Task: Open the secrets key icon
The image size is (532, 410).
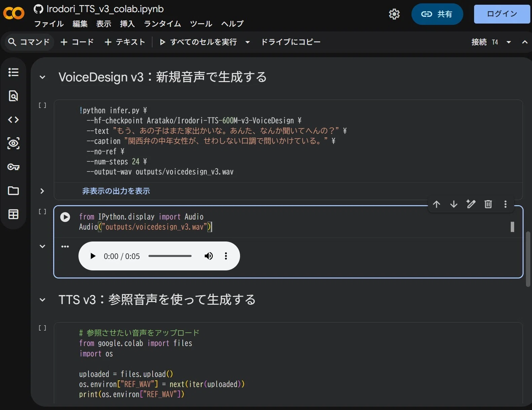Action: click(x=13, y=167)
